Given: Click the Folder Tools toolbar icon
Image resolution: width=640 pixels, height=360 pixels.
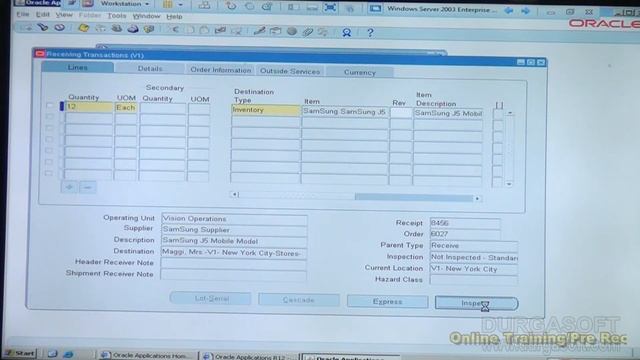Looking at the screenshot, I should pos(323,32).
